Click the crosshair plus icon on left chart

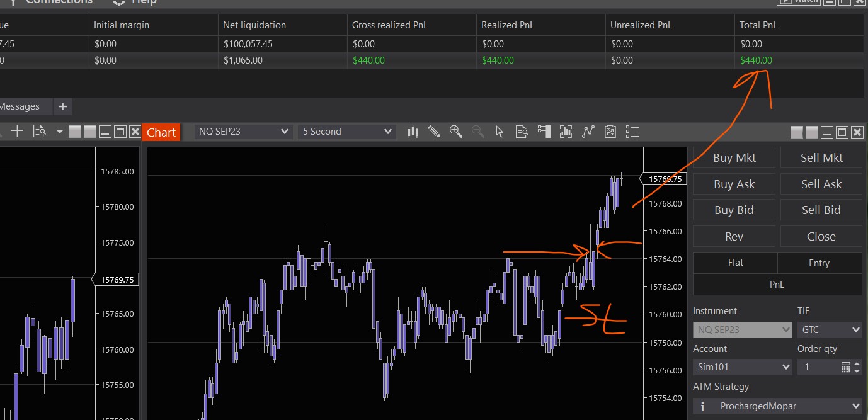click(17, 131)
